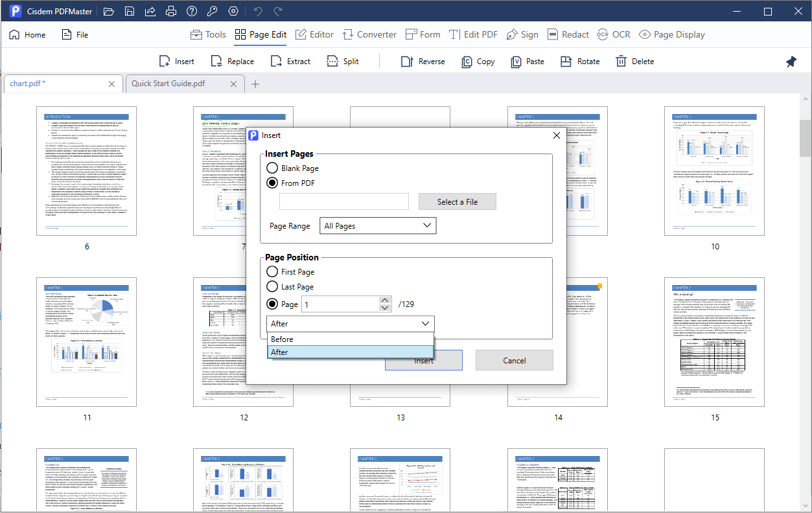Select the specific Page number radio option
Viewport: 812px width, 513px height.
coord(273,304)
